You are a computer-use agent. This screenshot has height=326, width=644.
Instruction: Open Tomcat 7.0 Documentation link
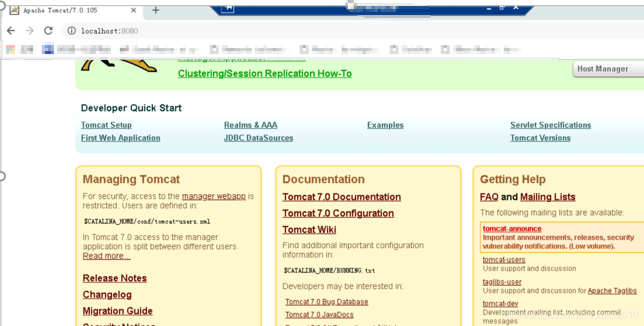pyautogui.click(x=341, y=197)
